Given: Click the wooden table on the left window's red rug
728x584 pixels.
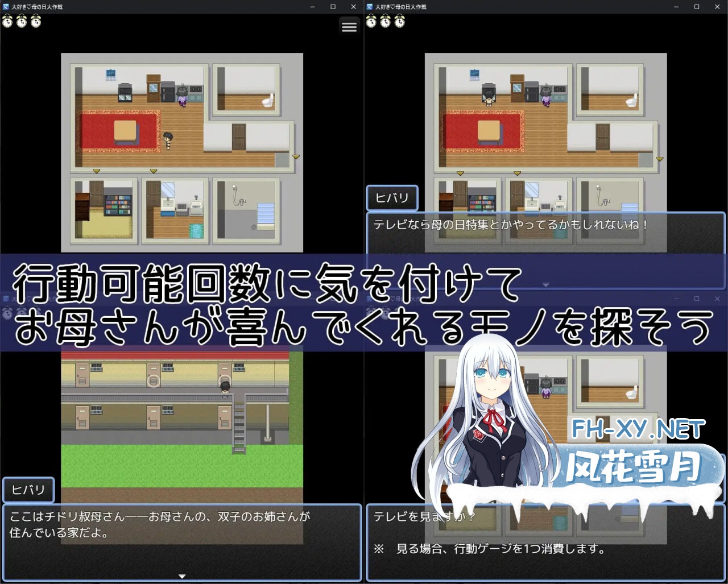Looking at the screenshot, I should (x=125, y=132).
